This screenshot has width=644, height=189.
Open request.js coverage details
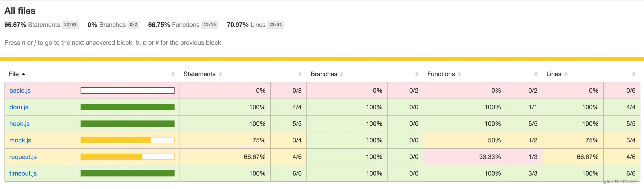23,157
